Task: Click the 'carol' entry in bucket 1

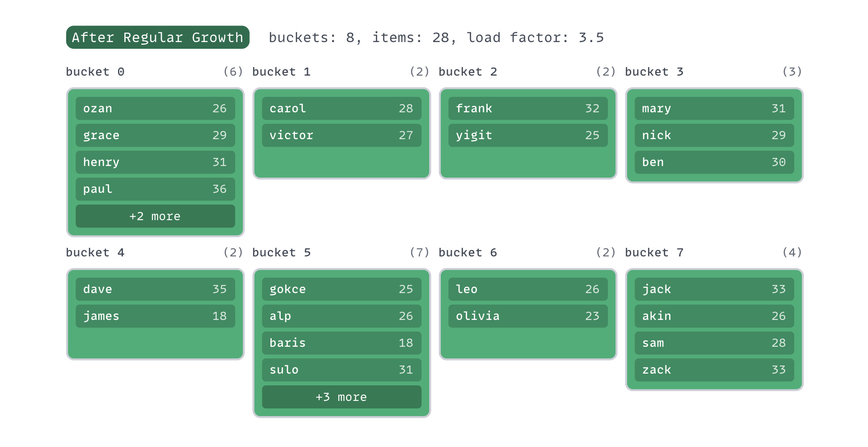Action: [341, 108]
